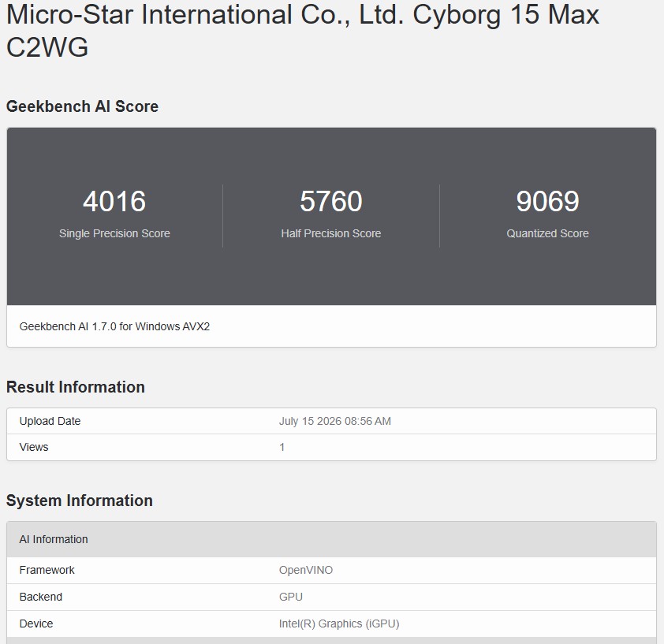Image resolution: width=664 pixels, height=644 pixels.
Task: Select the July 15 2026 08:56 AM value
Action: 335,421
